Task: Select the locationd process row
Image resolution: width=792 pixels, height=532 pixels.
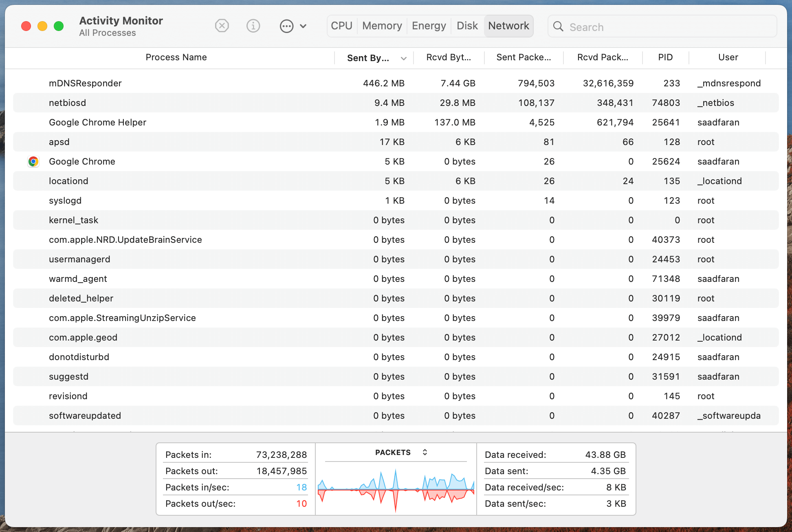Action: 396,181
